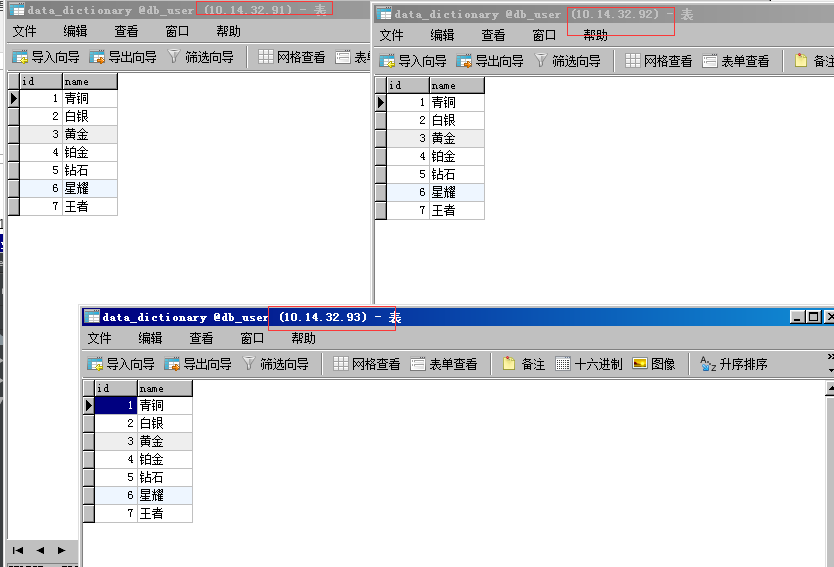Open 帮助 menu in 10.14.32.93 window
Viewport: 834px width, 567px height.
(303, 338)
